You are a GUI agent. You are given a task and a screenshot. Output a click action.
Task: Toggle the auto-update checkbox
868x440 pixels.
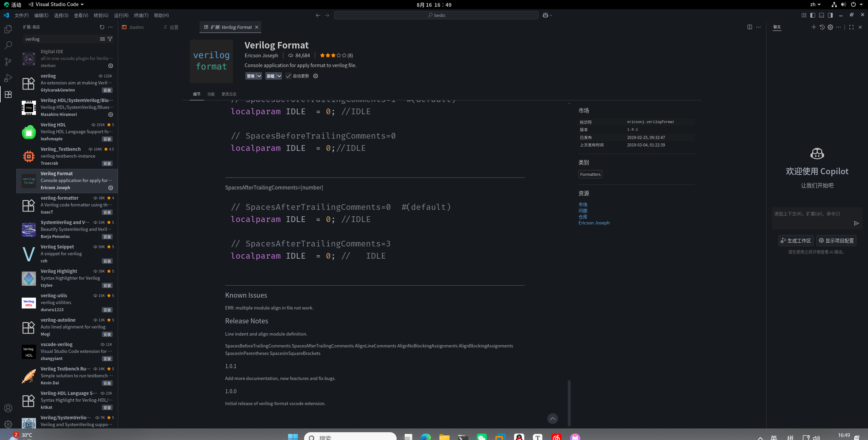click(x=288, y=76)
